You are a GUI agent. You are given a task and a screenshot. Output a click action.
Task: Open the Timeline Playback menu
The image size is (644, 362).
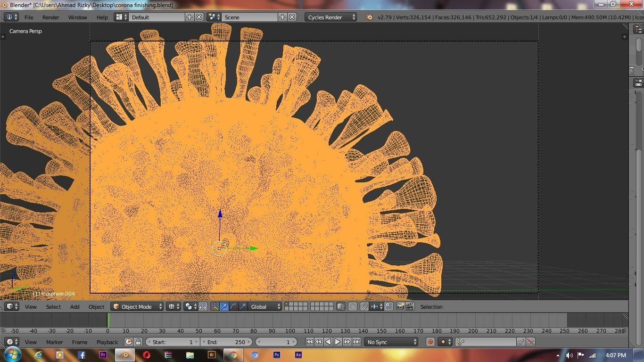pos(107,342)
